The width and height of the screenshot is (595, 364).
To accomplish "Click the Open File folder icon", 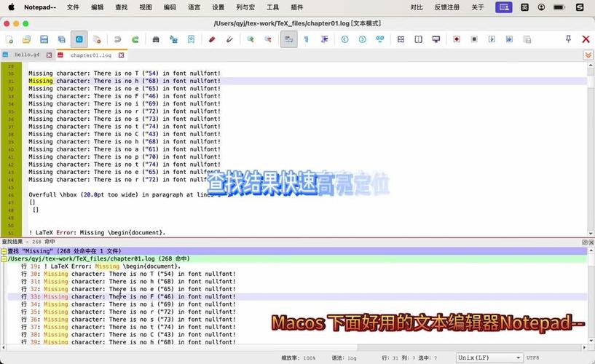I will 26,39.
